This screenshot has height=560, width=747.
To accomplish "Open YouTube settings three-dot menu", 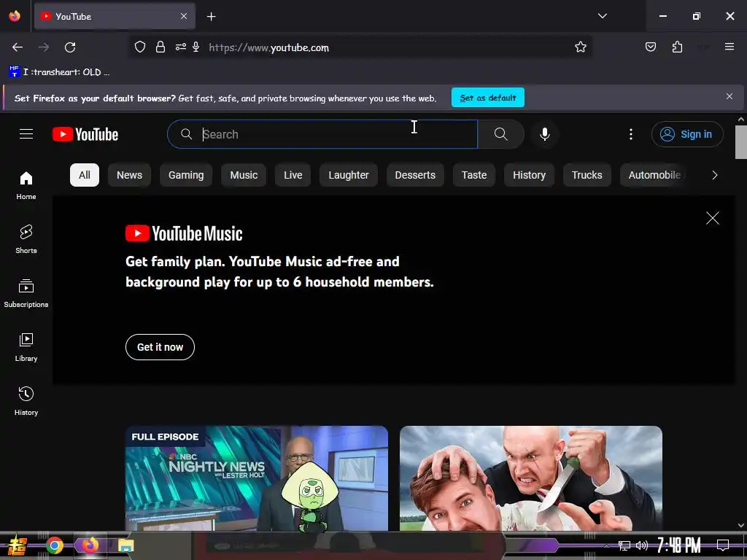I will coord(631,134).
